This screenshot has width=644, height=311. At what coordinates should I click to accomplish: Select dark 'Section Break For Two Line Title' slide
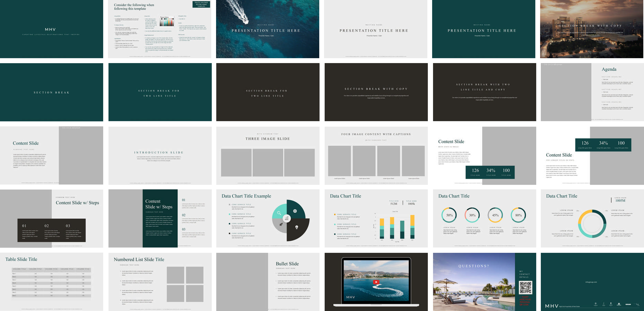[x=268, y=92]
